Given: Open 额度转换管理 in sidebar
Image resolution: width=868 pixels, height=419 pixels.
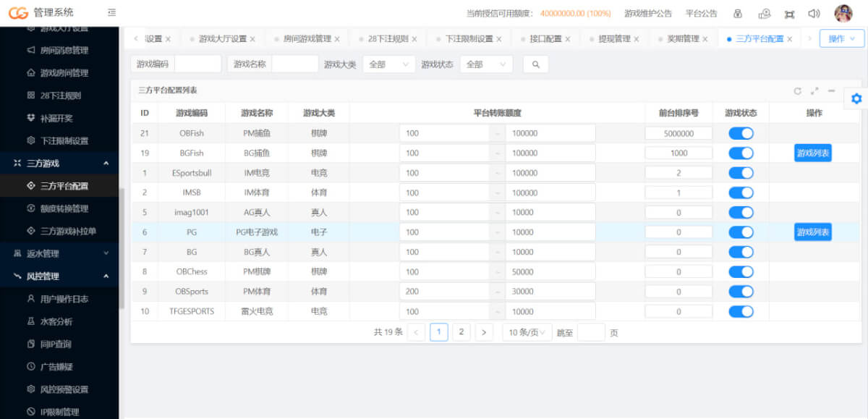Looking at the screenshot, I should pos(64,208).
